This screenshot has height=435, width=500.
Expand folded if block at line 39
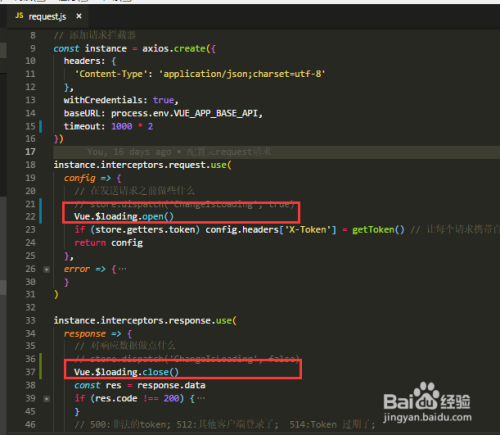tap(47, 399)
